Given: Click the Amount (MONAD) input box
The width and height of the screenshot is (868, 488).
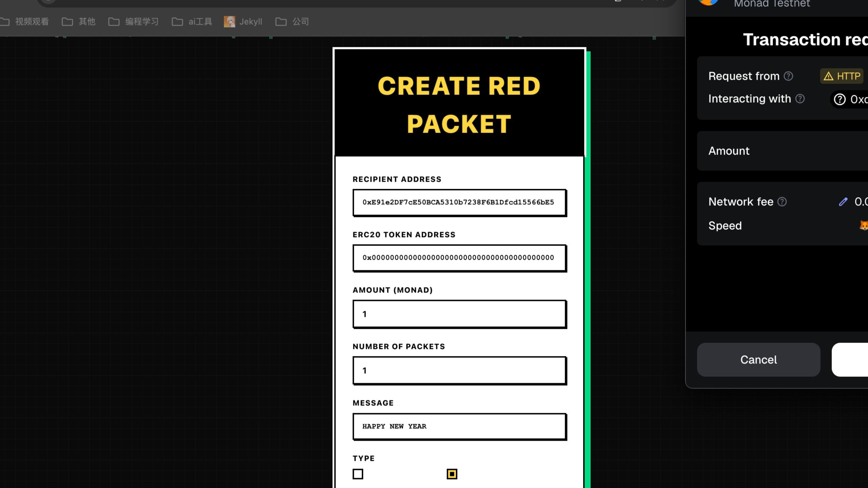Looking at the screenshot, I should (x=459, y=314).
